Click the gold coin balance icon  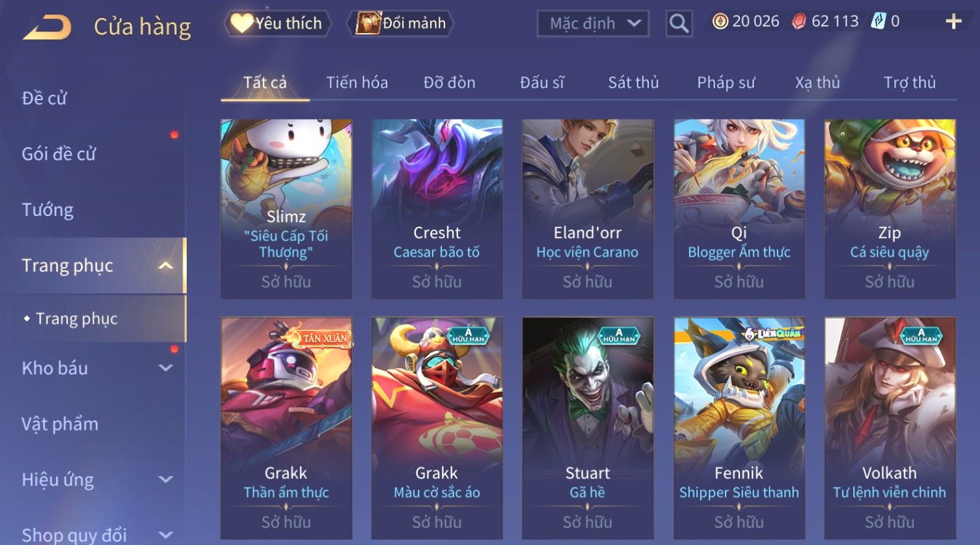(720, 21)
